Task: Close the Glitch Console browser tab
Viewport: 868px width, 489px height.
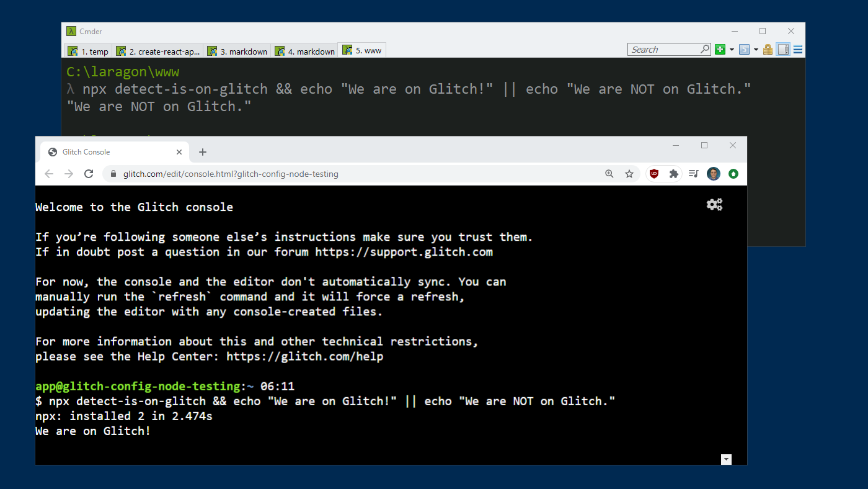Action: click(179, 152)
